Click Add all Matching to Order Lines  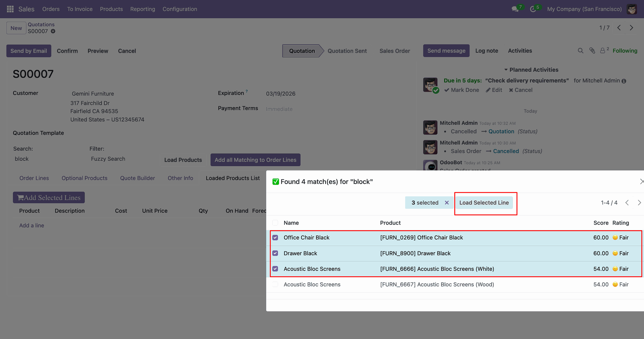pos(256,160)
